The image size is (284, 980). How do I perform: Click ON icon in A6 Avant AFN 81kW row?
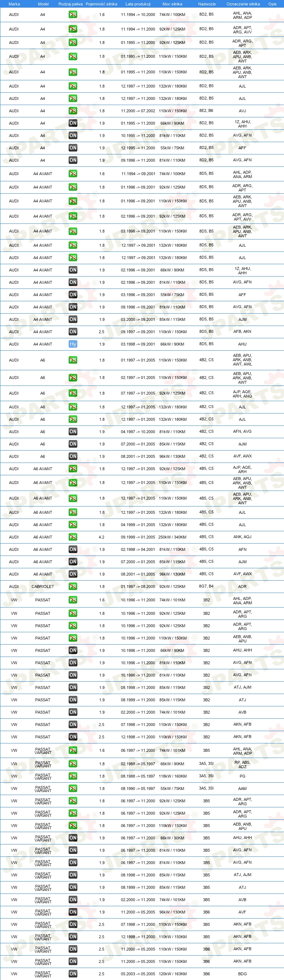73,549
